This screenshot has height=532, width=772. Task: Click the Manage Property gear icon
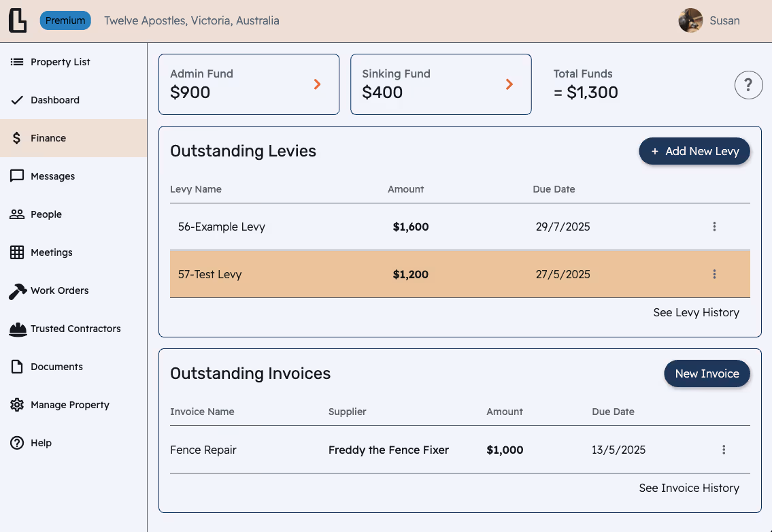pos(17,405)
